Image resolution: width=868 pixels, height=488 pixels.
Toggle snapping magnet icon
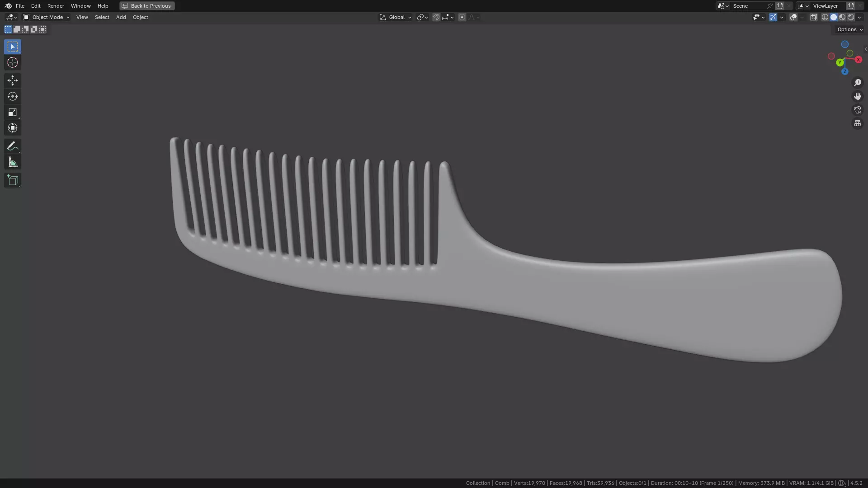(x=436, y=17)
